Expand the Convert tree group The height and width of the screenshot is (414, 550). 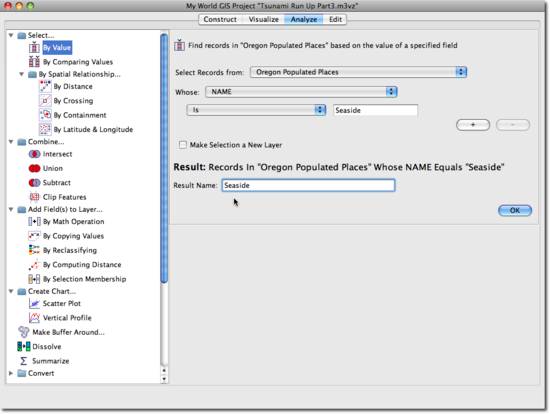click(x=11, y=373)
